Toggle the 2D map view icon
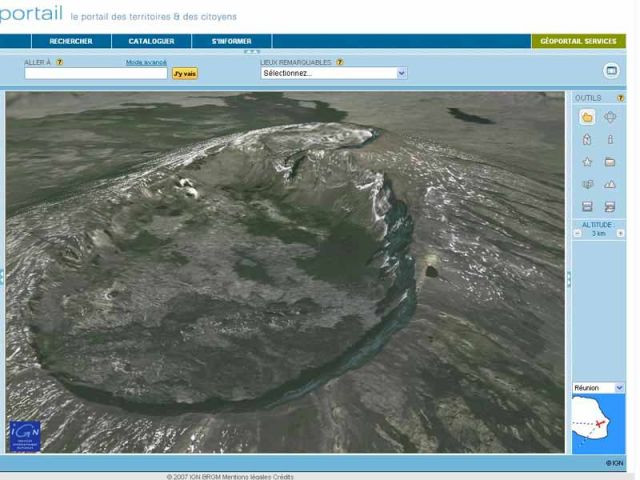 (x=587, y=184)
